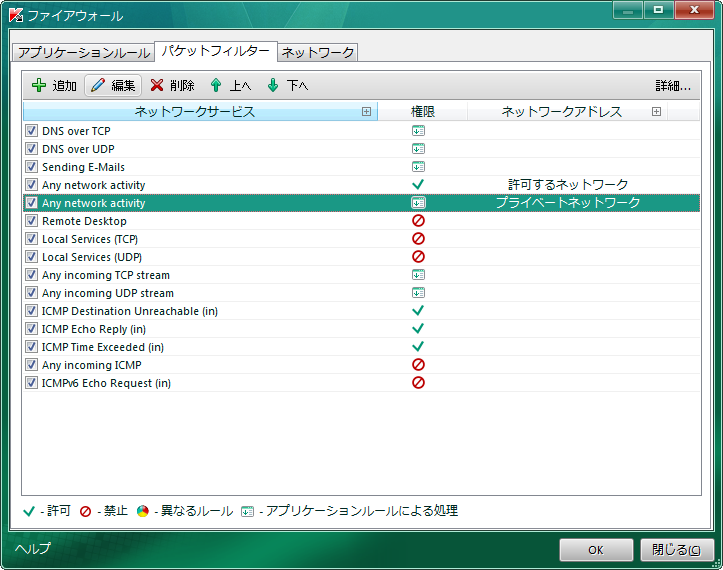Viewport: 723px width, 570px height.
Task: Click allow checkmark for ICMP Echo Reply
Action: (418, 329)
